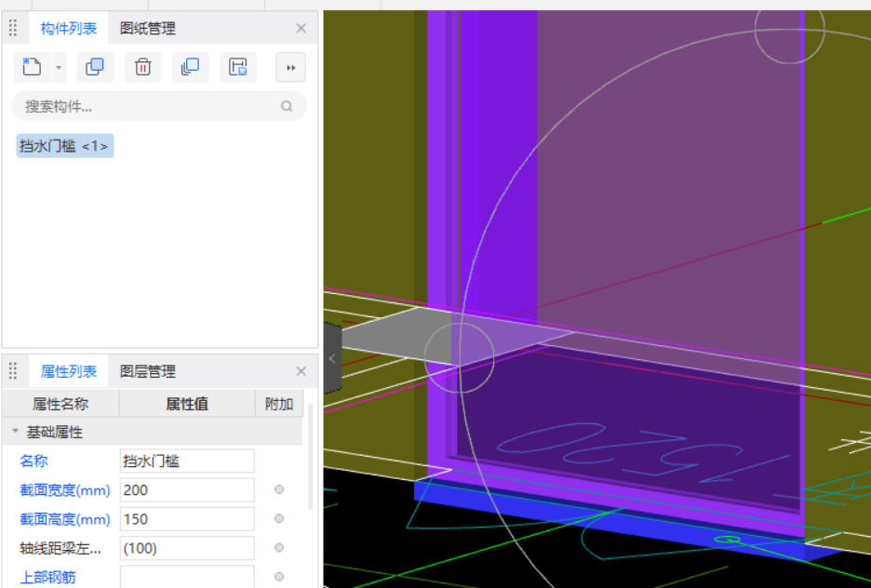Click the 上部钢筋 property label

click(x=47, y=578)
